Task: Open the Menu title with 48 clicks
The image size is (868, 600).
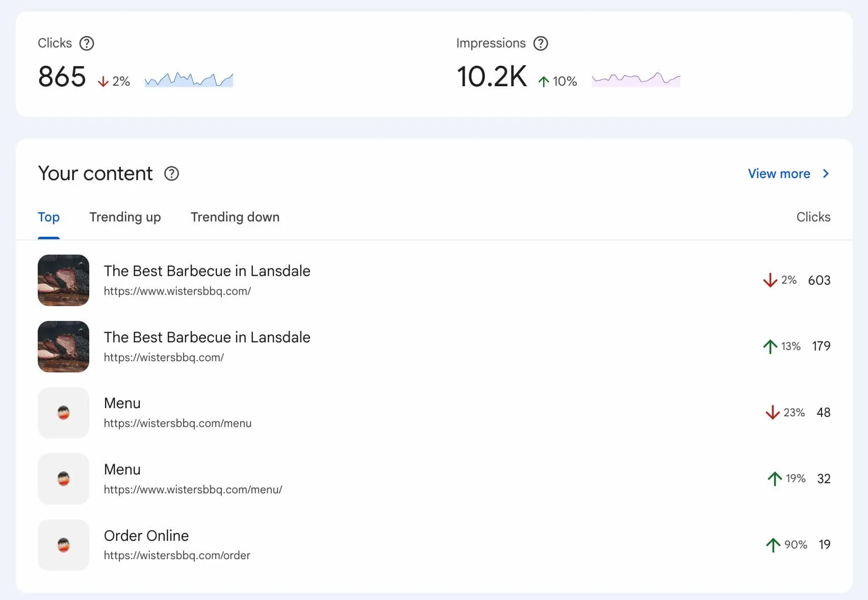Action: point(122,403)
